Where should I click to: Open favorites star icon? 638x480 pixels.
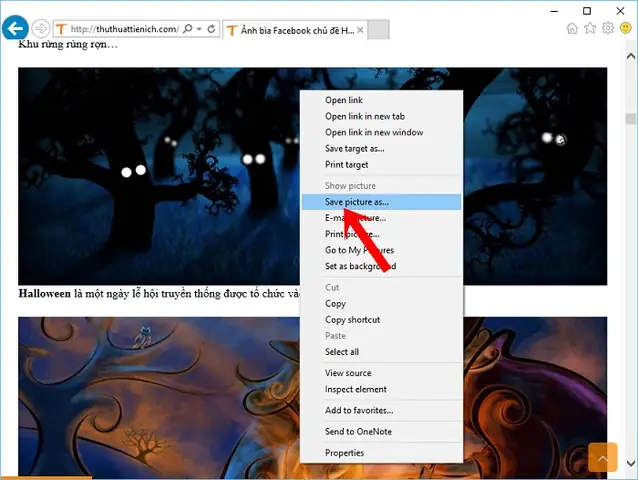pyautogui.click(x=590, y=28)
